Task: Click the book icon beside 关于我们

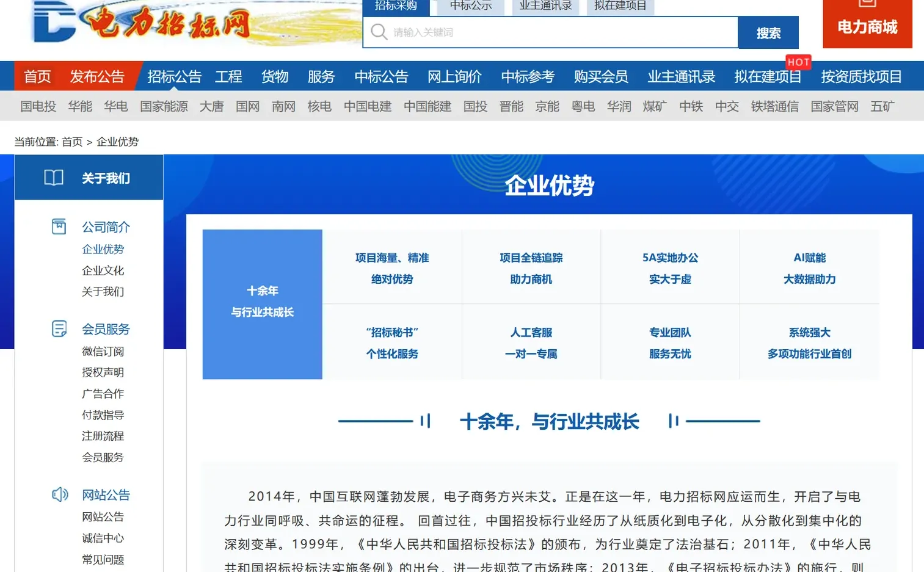Action: 54,178
